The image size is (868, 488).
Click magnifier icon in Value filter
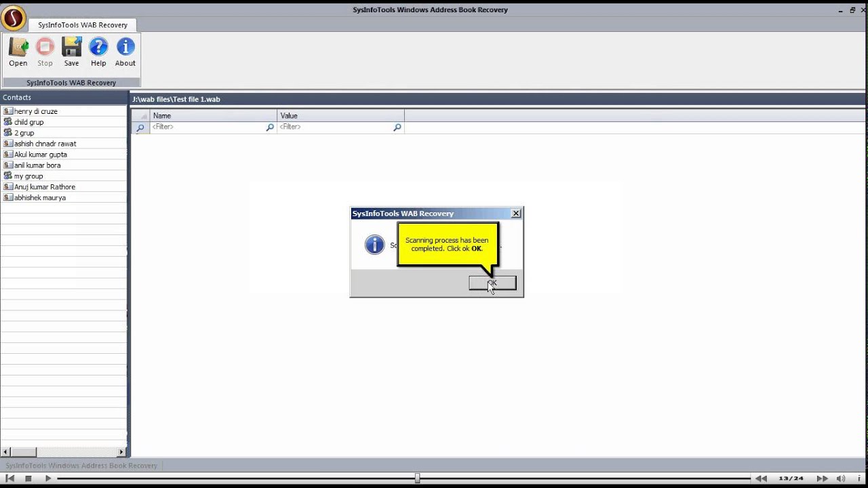point(397,127)
